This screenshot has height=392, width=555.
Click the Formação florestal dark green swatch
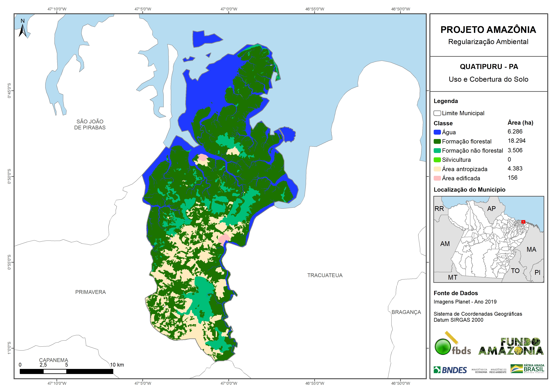(x=437, y=141)
